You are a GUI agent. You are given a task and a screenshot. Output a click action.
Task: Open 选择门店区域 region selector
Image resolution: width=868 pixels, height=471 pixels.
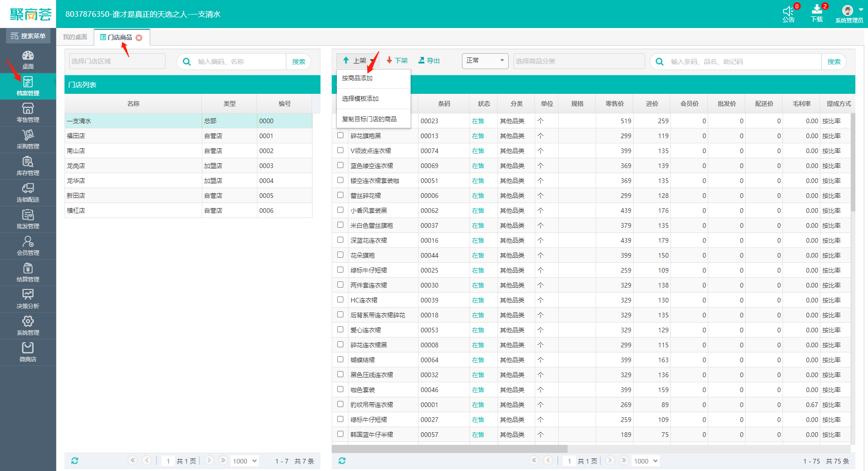pyautogui.click(x=117, y=61)
